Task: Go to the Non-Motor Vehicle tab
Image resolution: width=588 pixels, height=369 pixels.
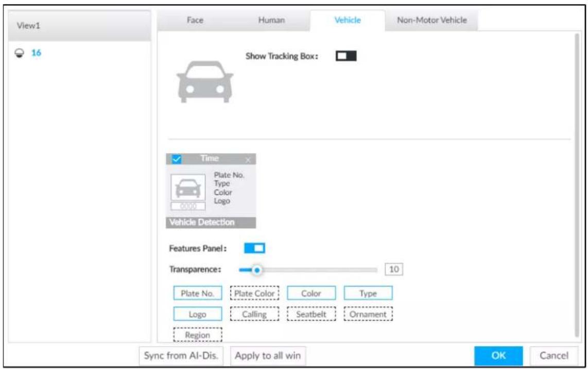Action: click(431, 20)
